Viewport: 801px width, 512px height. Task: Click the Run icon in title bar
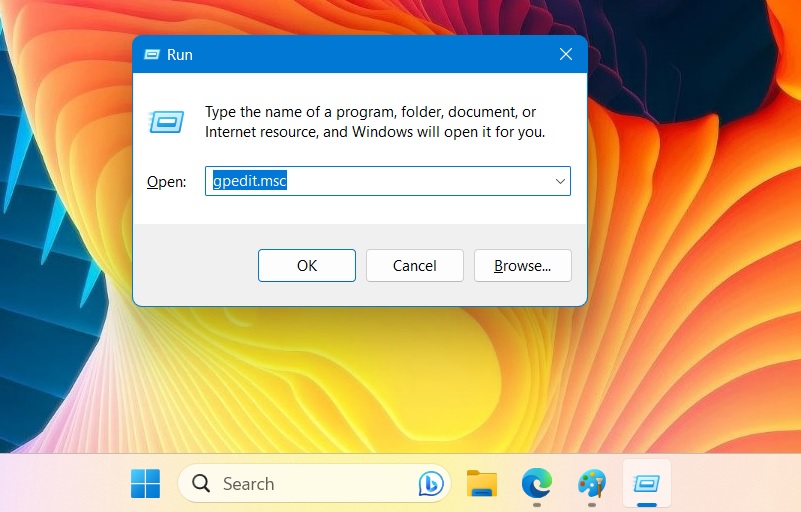[x=152, y=54]
